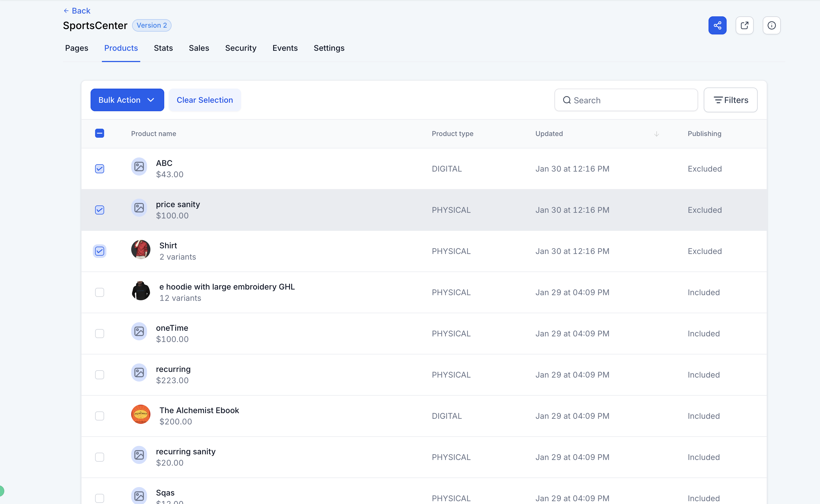
Task: Click the Clear Selection button
Action: (205, 100)
